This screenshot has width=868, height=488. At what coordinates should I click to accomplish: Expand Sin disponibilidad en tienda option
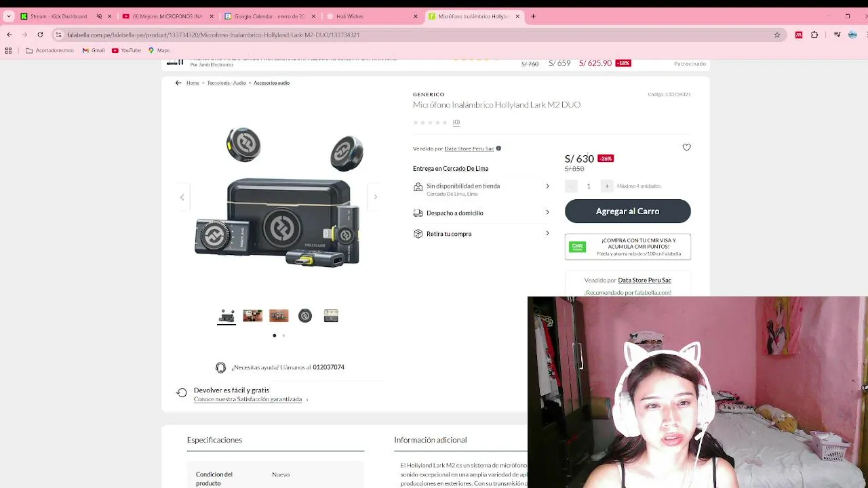click(x=481, y=189)
